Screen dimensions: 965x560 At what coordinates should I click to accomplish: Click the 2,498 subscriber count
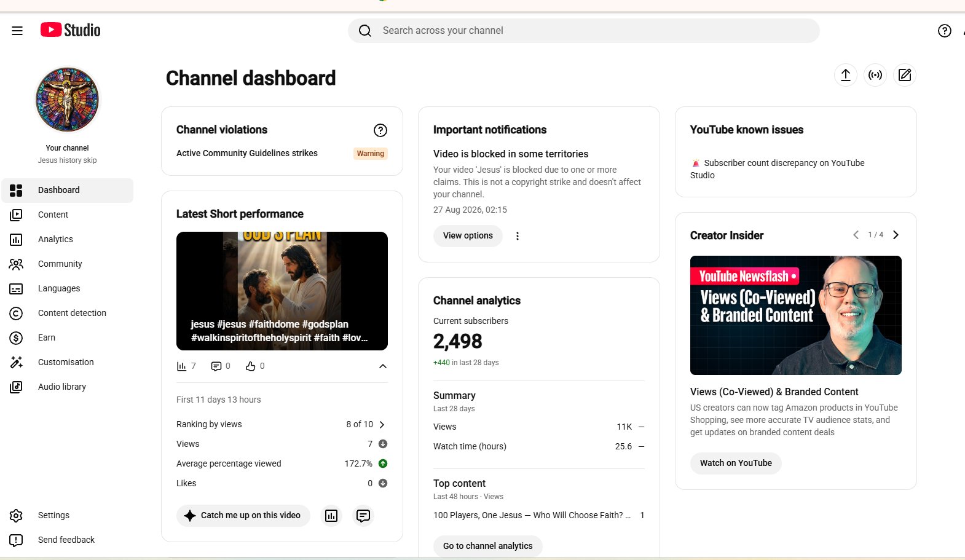click(458, 342)
